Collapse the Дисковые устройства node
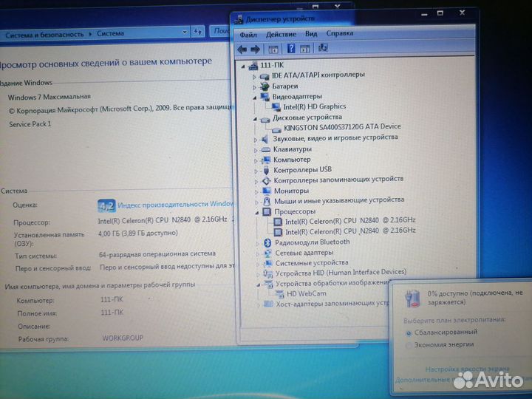The image size is (532, 399). click(255, 120)
